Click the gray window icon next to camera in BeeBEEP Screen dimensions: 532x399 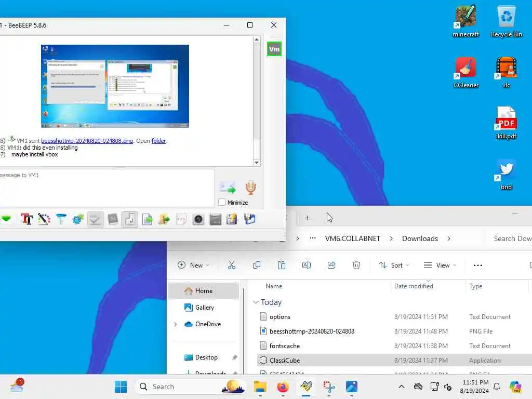(x=216, y=219)
